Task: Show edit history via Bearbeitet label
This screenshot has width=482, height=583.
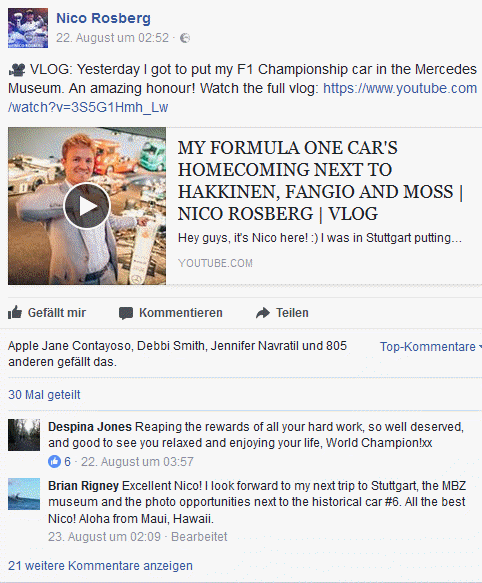Action: (x=199, y=537)
